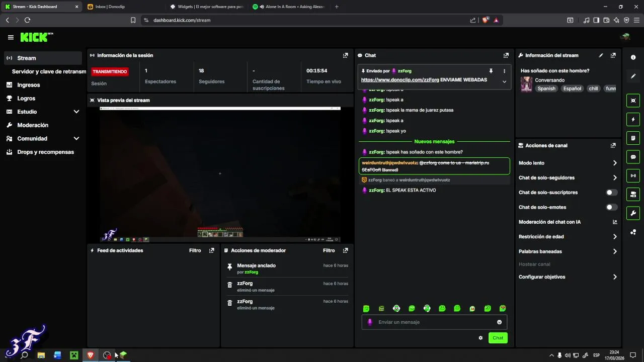Pop out the Chat panel

506,55
